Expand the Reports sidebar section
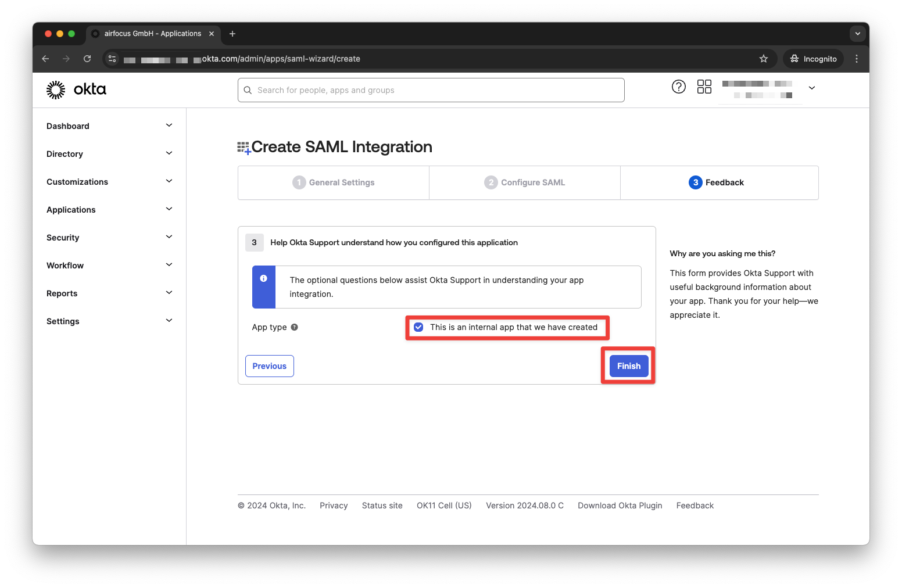 pos(109,293)
